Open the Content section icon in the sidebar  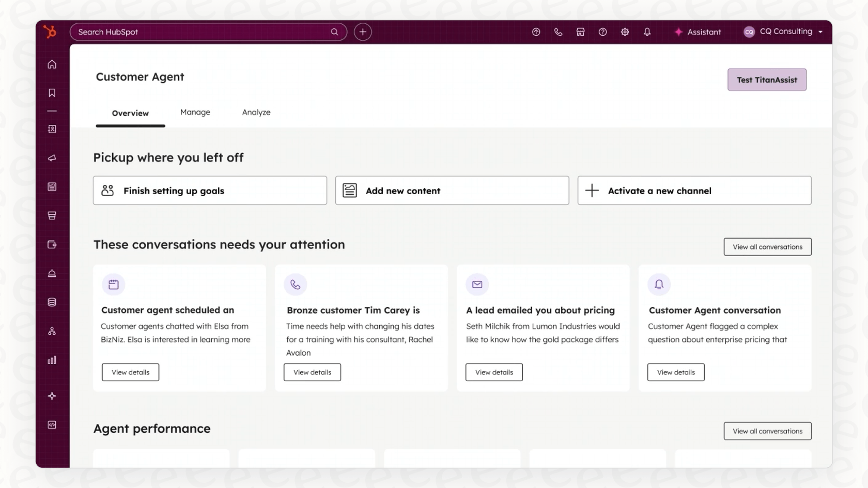[52, 186]
